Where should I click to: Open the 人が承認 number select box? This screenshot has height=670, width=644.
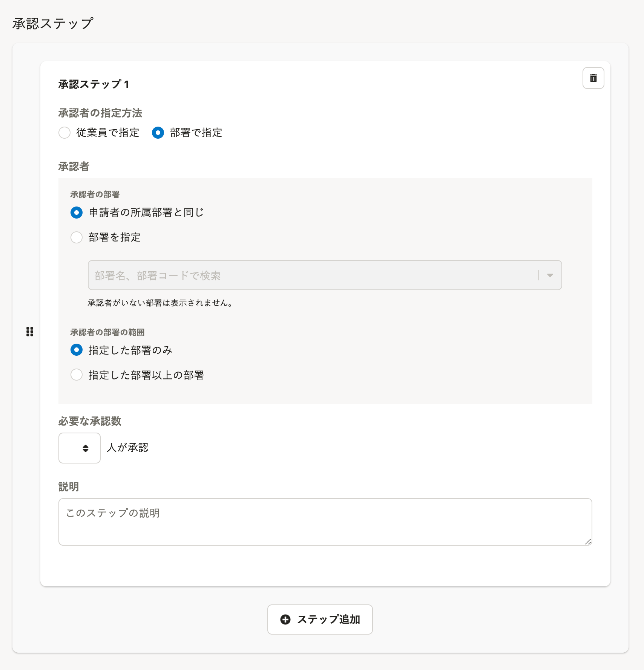click(x=80, y=448)
